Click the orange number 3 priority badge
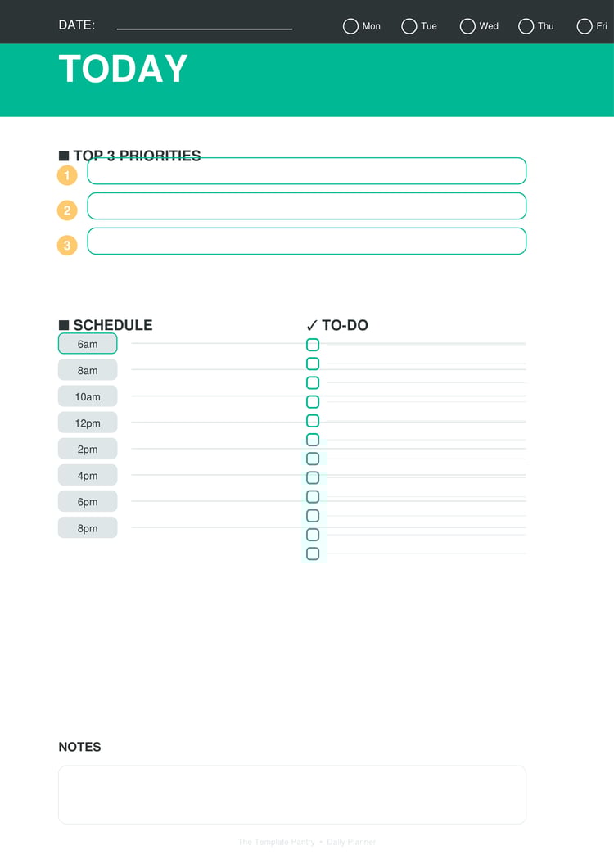614x868 pixels. pyautogui.click(x=67, y=245)
